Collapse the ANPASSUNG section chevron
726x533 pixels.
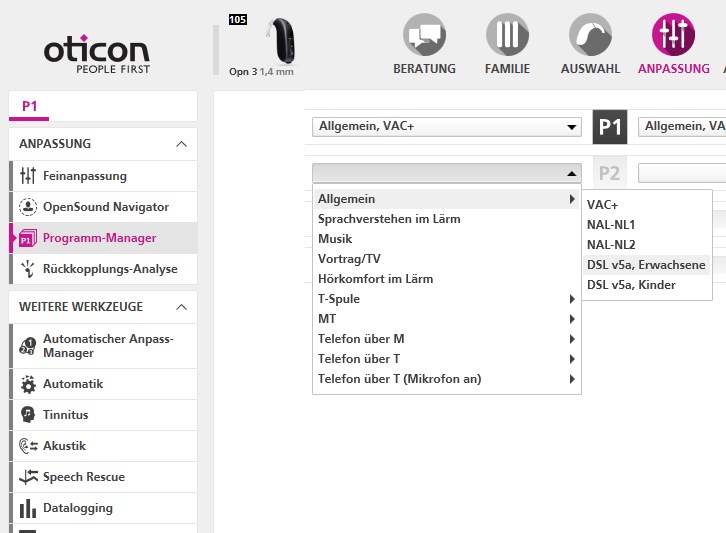tap(182, 144)
